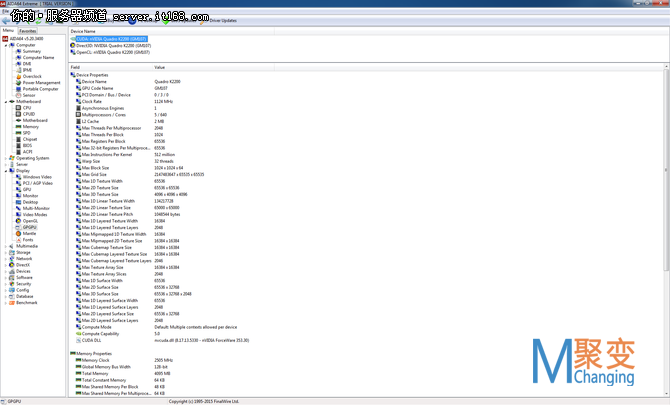Open the PCI / AGP Video icon
The height and width of the screenshot is (405, 670).
tap(18, 183)
